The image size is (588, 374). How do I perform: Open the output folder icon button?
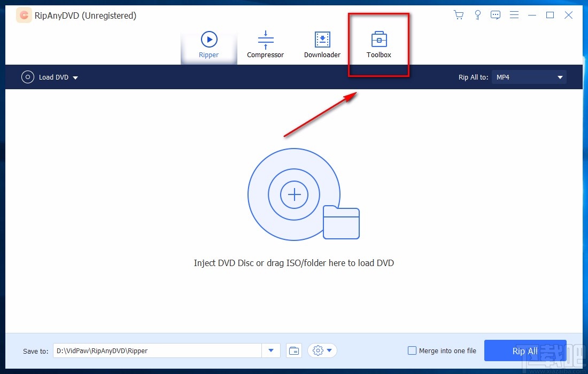point(295,351)
